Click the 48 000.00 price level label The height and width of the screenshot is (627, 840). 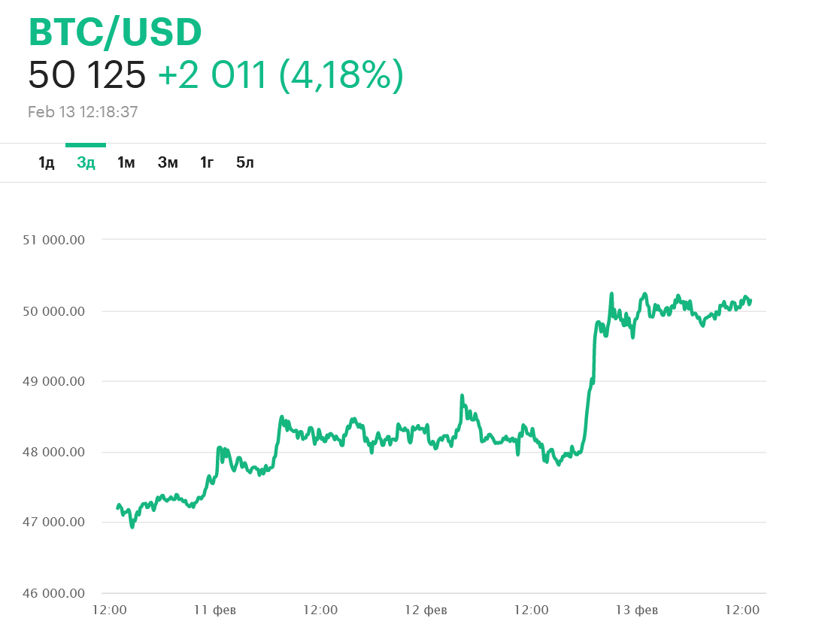[53, 453]
